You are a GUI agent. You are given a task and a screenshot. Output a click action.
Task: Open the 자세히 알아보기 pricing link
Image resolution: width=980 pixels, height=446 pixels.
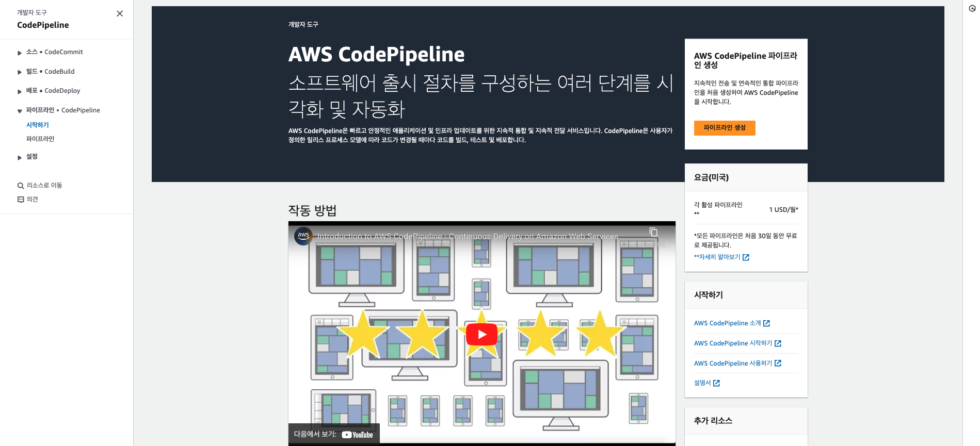(x=717, y=257)
